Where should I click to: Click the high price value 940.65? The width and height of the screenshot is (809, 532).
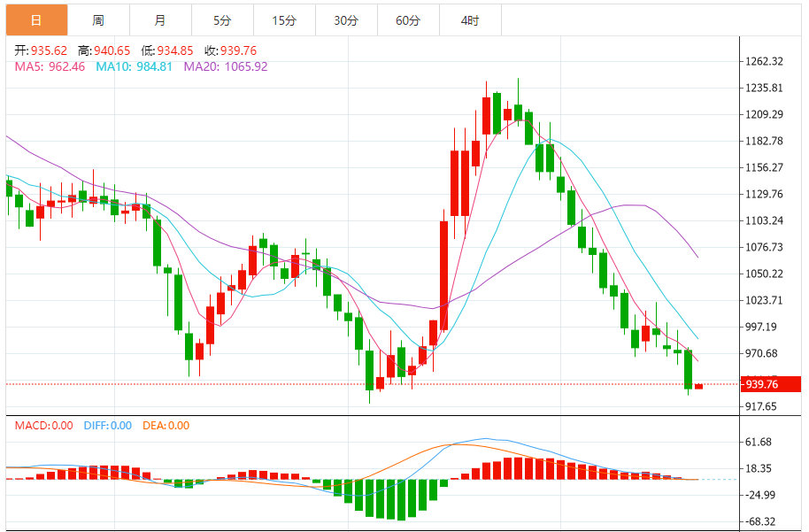pyautogui.click(x=112, y=50)
